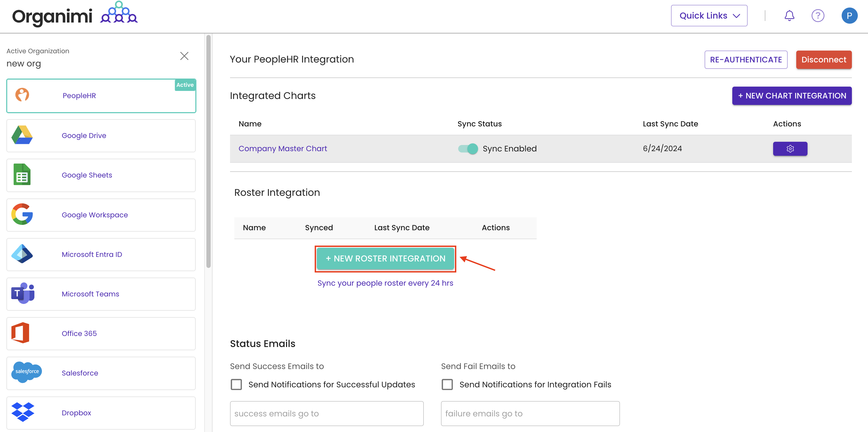Click the Disconnect button
Viewport: 868px width, 432px height.
pyautogui.click(x=823, y=60)
